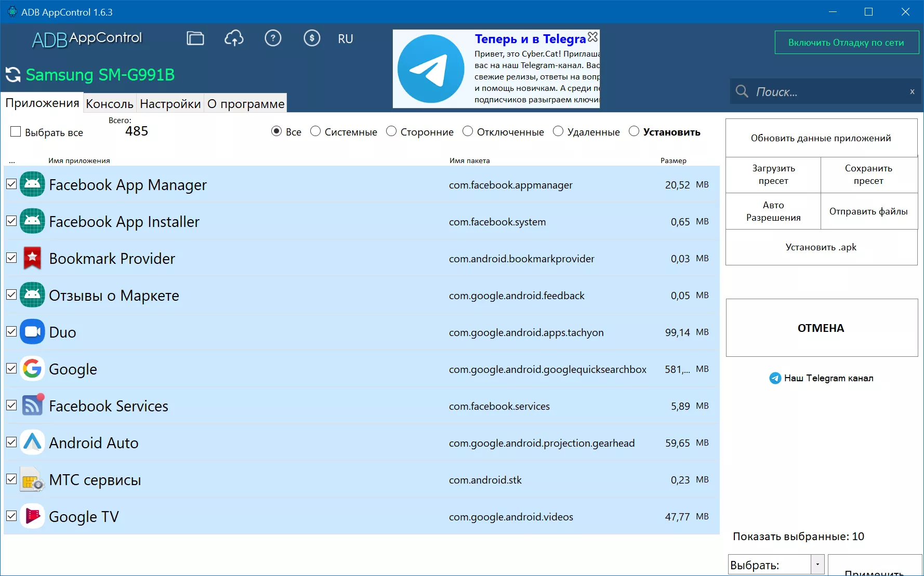Image resolution: width=924 pixels, height=576 pixels.
Task: Select the Сторонние filter radio button
Action: pyautogui.click(x=391, y=131)
